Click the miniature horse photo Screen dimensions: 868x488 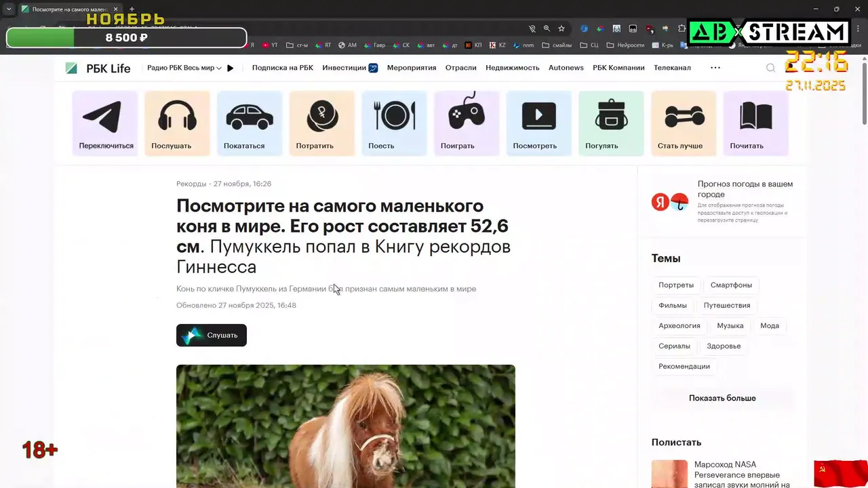click(x=346, y=426)
